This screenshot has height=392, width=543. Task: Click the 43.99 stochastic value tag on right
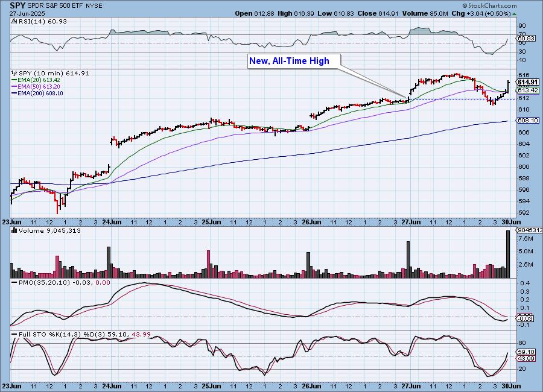(x=526, y=359)
